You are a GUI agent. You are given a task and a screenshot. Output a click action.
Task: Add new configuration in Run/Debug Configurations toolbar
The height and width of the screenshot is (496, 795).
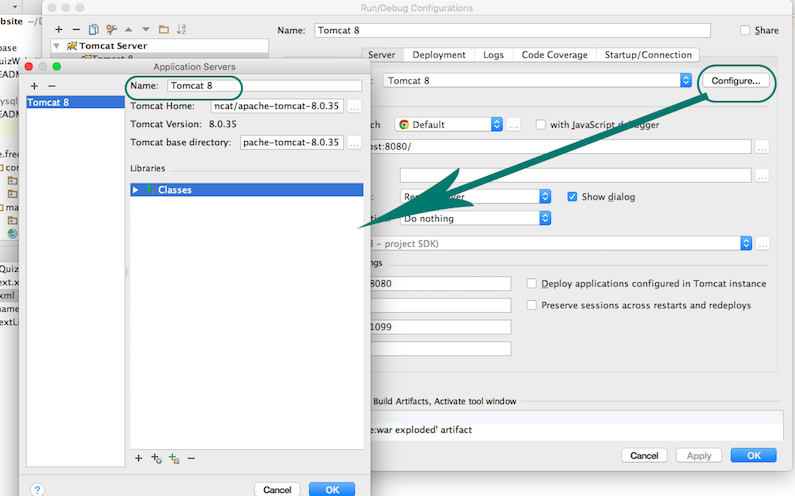[x=59, y=29]
